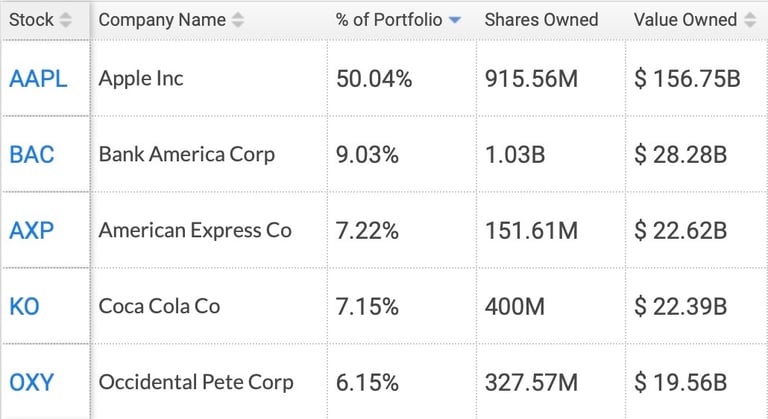Select the $ 22.62B value cell

pyautogui.click(x=680, y=231)
